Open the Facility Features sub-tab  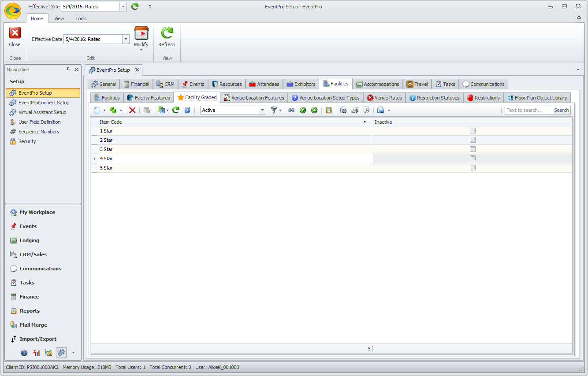148,98
